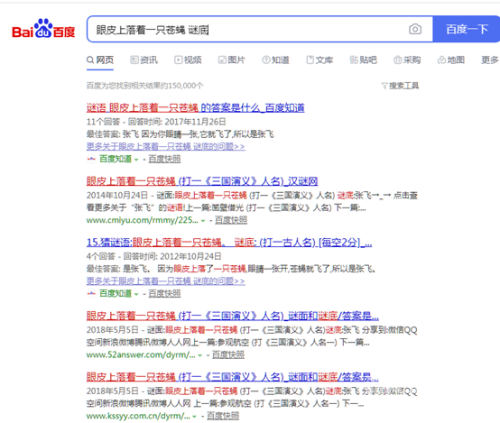The image size is (500, 423).
Task: Open 百度快照 for the kssyy.com.cn result
Action: coord(223,416)
